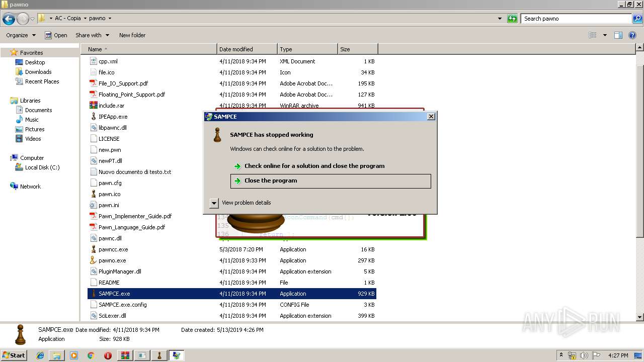Open Internet Explorer from taskbar
This screenshot has height=362, width=644.
click(x=40, y=355)
